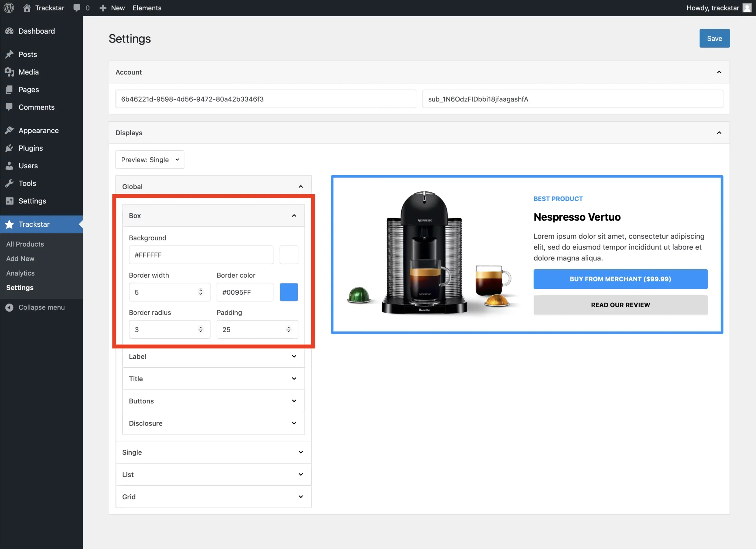Open Trackstar Settings submenu item
The width and height of the screenshot is (756, 549).
coord(20,288)
